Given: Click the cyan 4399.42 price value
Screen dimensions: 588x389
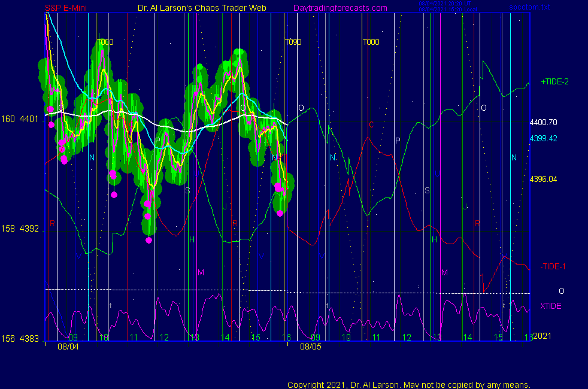Looking at the screenshot, I should tap(543, 138).
